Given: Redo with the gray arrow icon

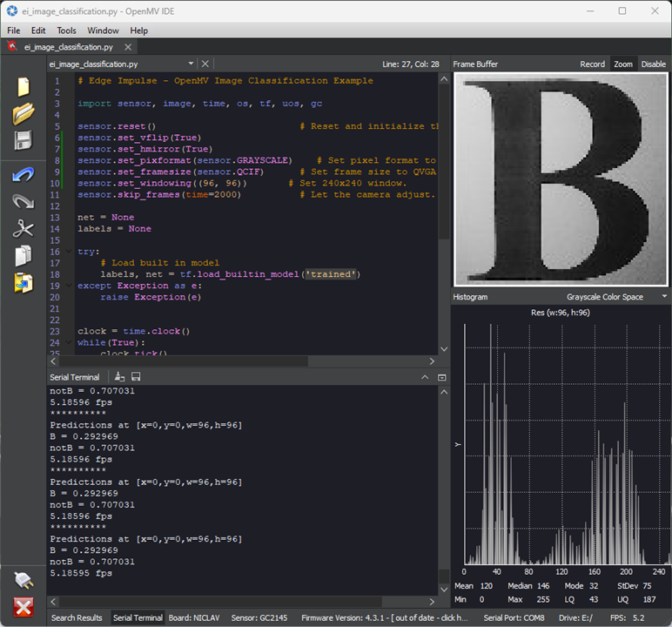Looking at the screenshot, I should [24, 201].
